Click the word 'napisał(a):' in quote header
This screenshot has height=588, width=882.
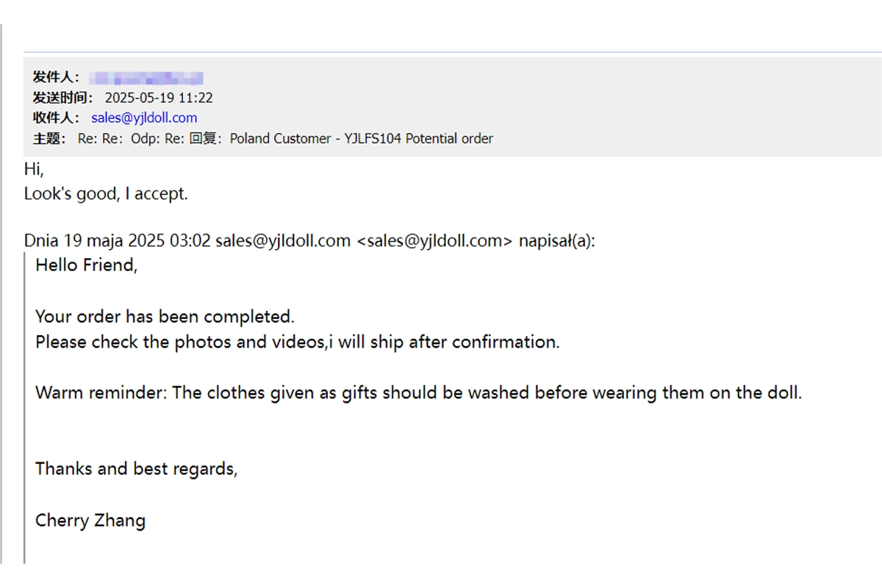click(x=556, y=240)
